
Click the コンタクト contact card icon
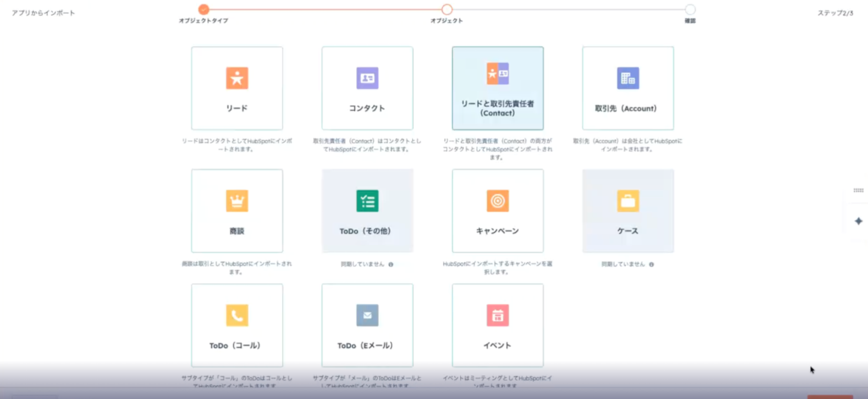pyautogui.click(x=367, y=78)
